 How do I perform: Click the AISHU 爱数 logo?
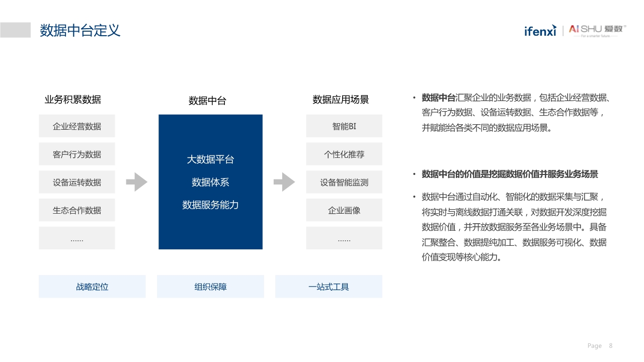pyautogui.click(x=596, y=29)
